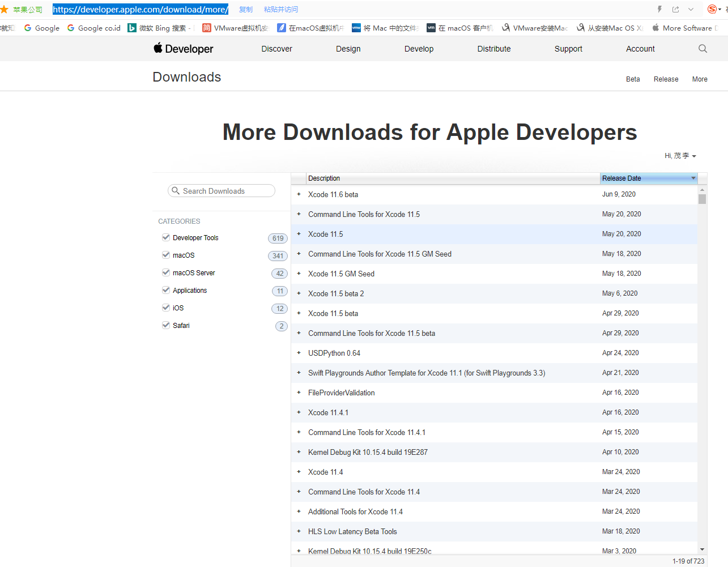Expand Command Line Tools for Xcode 11.5 row
728x567 pixels.
click(x=299, y=214)
